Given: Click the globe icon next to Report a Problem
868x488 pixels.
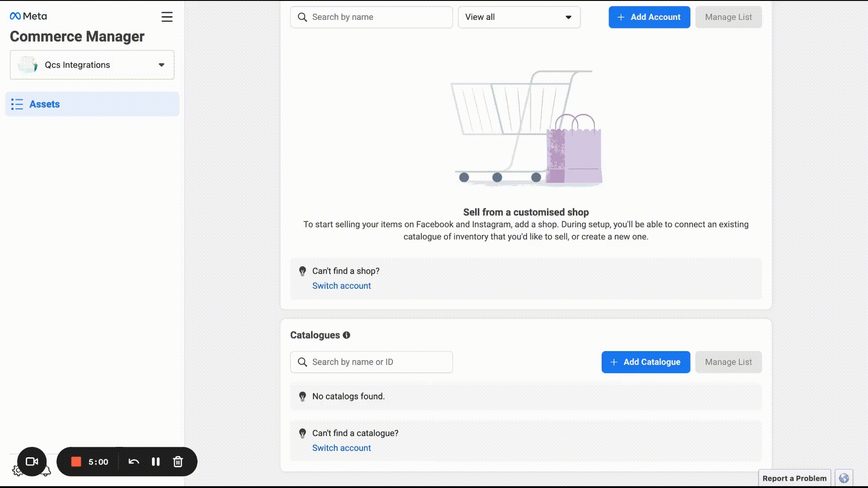Looking at the screenshot, I should [844, 478].
